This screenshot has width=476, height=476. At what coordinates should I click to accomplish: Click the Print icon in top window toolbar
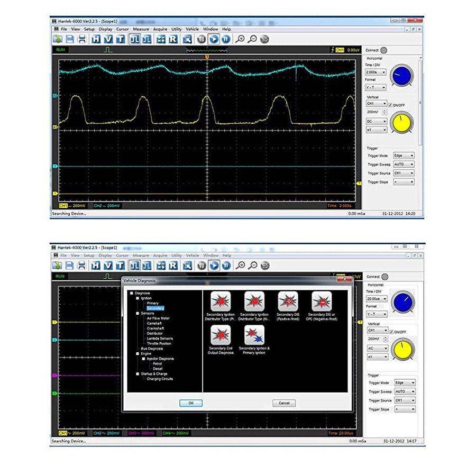click(x=82, y=39)
